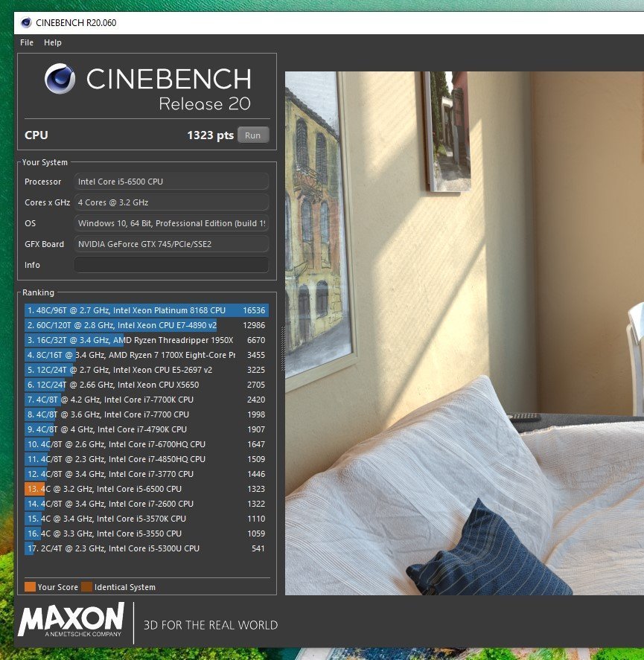Click the rendered room preview image
Screen dimensions: 644x660
[x=465, y=333]
